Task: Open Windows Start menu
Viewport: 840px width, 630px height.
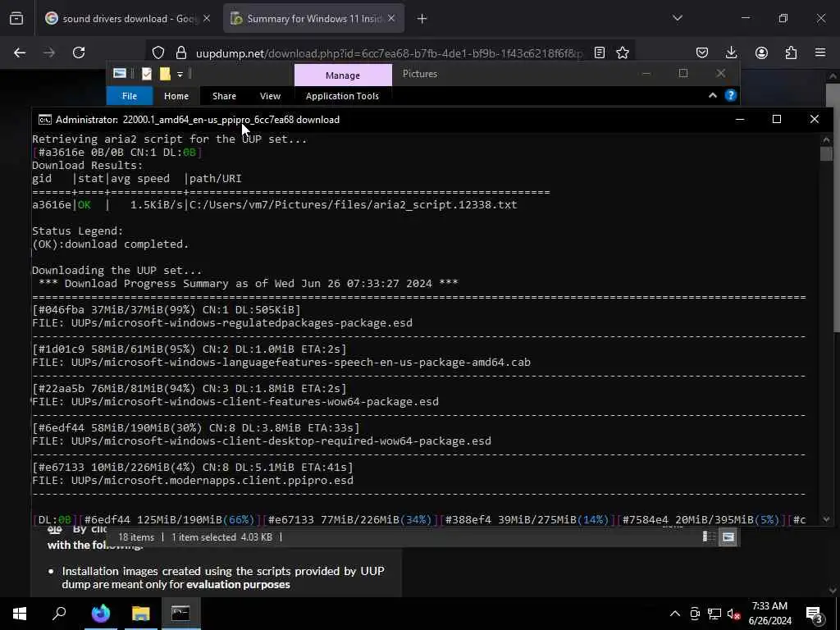Action: (x=20, y=613)
